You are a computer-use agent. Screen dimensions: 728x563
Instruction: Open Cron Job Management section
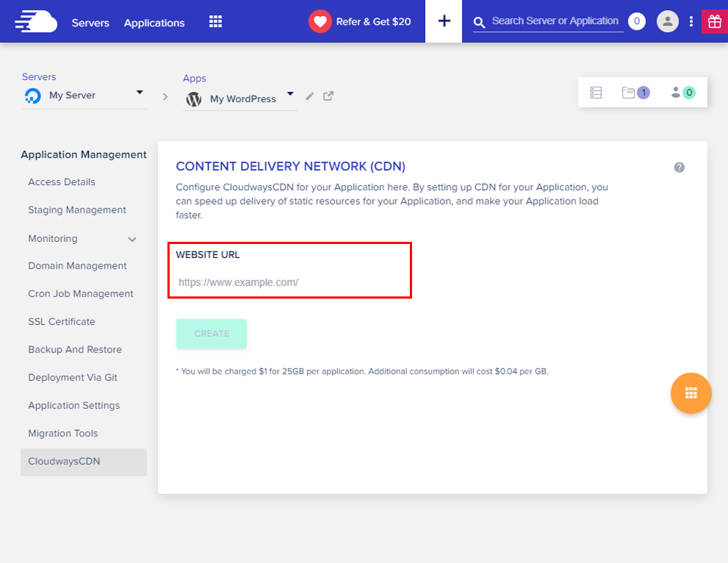81,294
